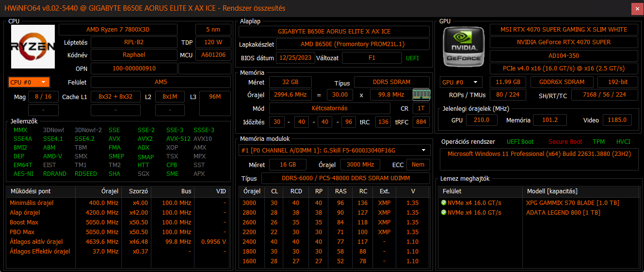Image resolution: width=644 pixels, height=272 pixels.
Task: Click the AM5 socket field
Action: [x=161, y=82]
